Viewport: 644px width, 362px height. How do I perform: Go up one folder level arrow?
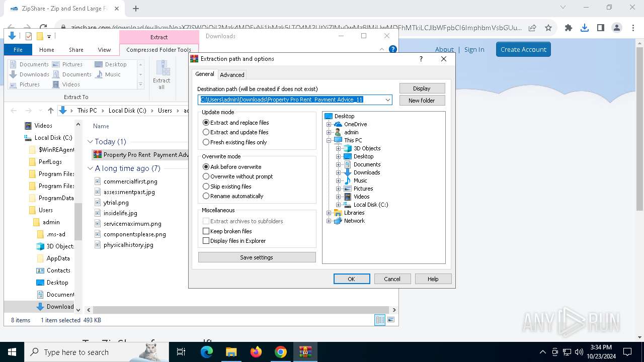point(50,111)
